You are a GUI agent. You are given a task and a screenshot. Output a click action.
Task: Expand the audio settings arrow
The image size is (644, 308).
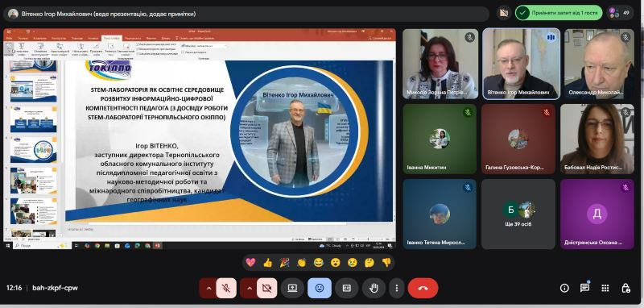click(208, 289)
